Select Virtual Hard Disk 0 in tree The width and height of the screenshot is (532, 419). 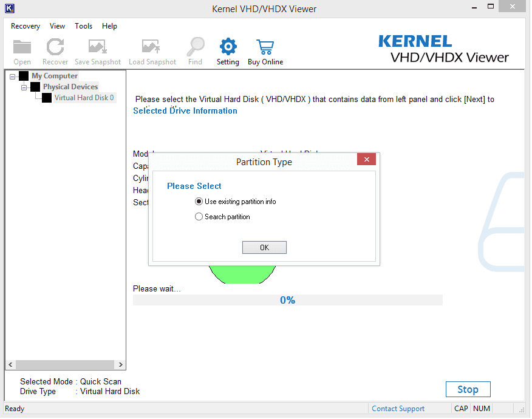point(84,98)
